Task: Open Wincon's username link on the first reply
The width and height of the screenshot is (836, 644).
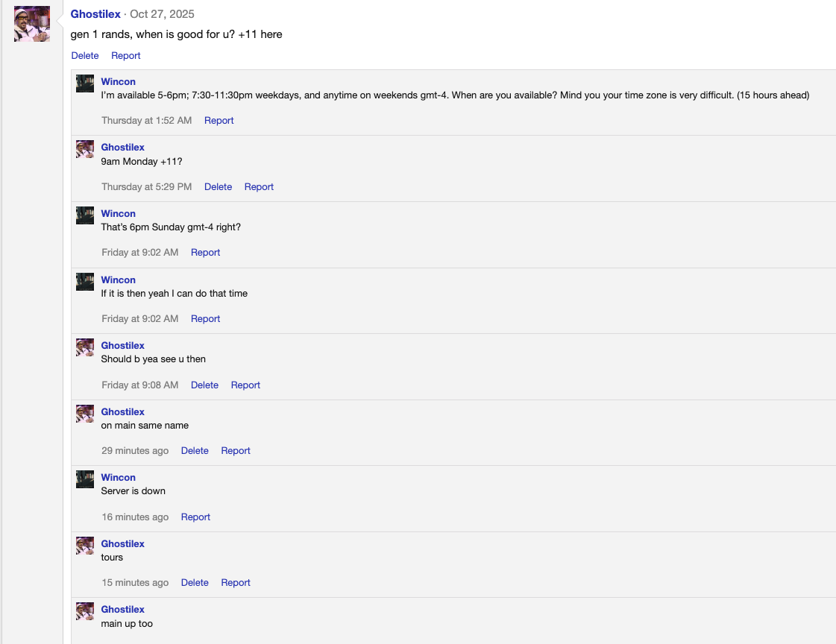Action: pyautogui.click(x=118, y=81)
